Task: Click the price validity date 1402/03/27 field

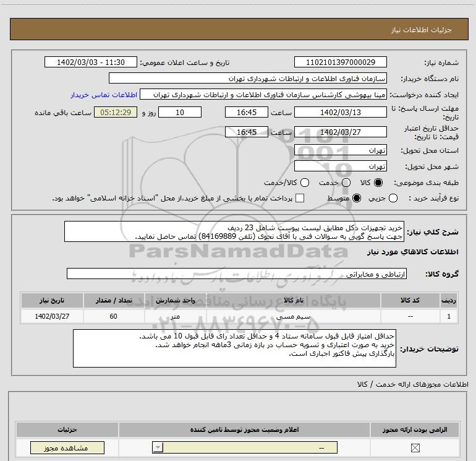Action: point(340,132)
